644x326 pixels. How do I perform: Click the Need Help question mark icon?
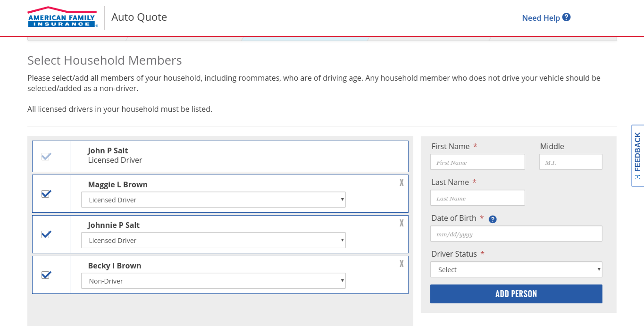(567, 17)
